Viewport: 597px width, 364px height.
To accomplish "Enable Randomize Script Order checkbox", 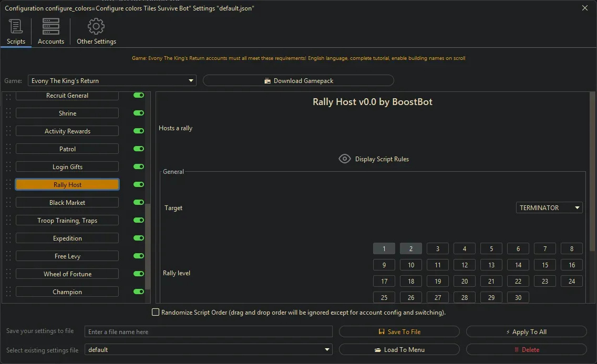I will (x=156, y=313).
